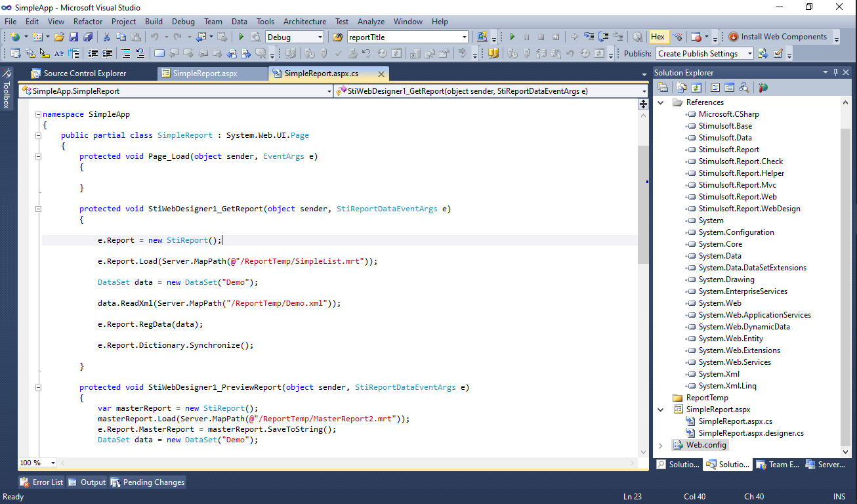This screenshot has width=857, height=504.
Task: Refresh the Solution Explorer
Action: 696,87
